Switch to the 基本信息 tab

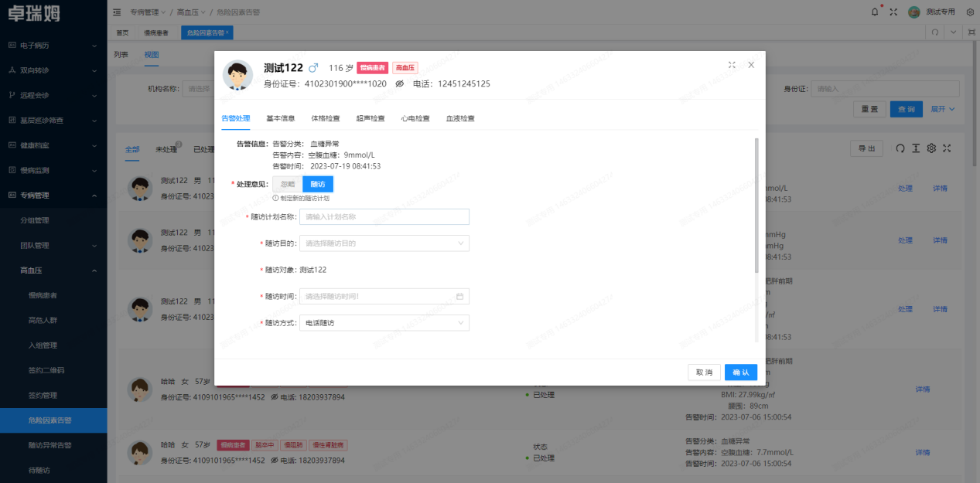tap(281, 119)
